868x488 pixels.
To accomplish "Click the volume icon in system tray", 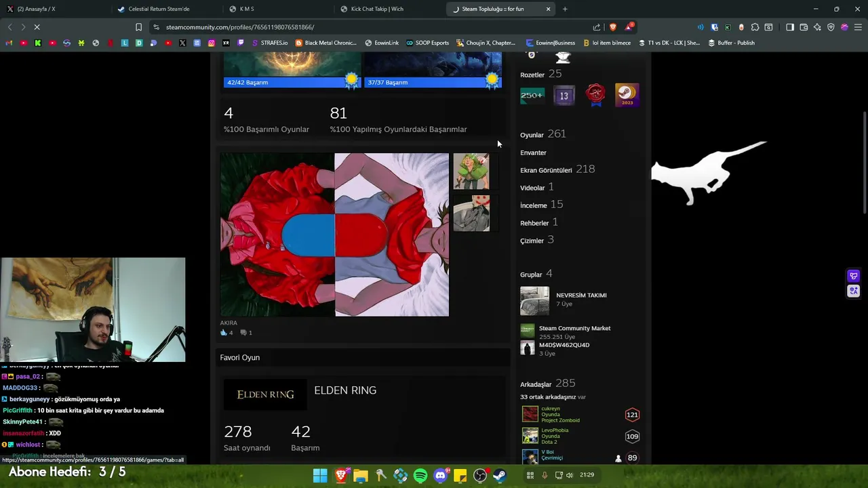I will 569,475.
